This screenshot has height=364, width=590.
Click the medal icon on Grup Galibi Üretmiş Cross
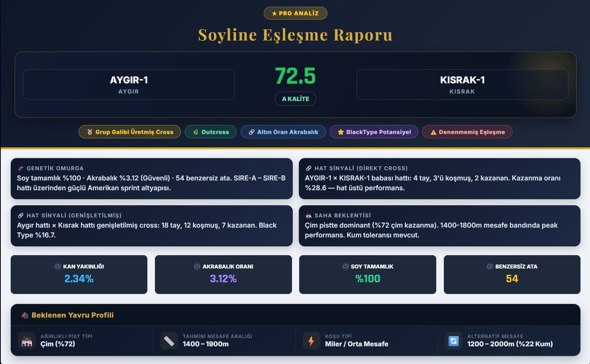tap(90, 132)
